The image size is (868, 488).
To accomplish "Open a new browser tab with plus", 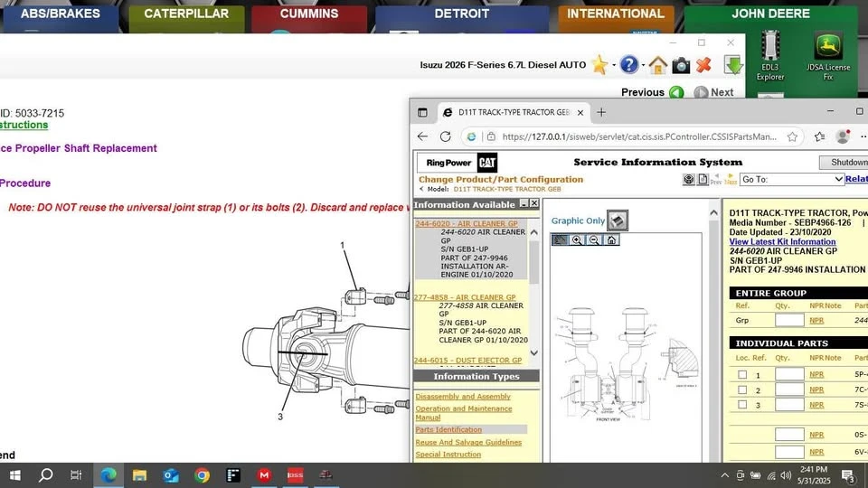I will click(601, 112).
